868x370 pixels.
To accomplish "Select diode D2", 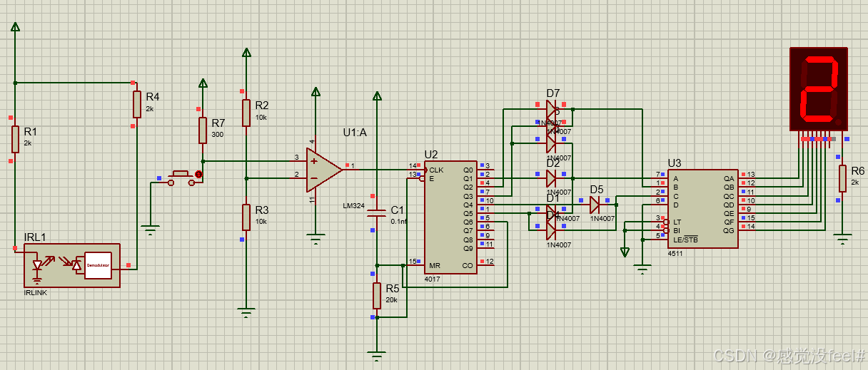I will [x=551, y=178].
